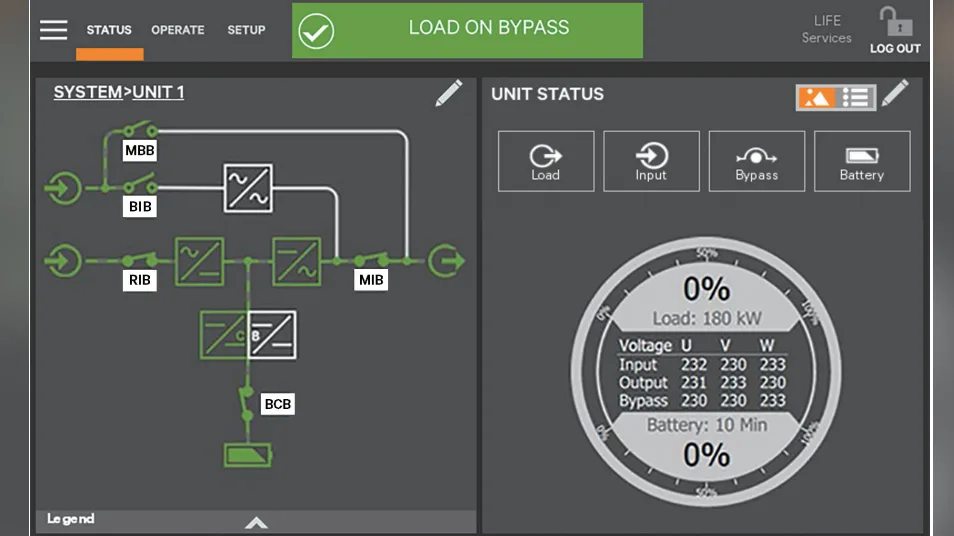Select the RIB rectifier input switch
The height and width of the screenshot is (536, 954).
click(139, 259)
